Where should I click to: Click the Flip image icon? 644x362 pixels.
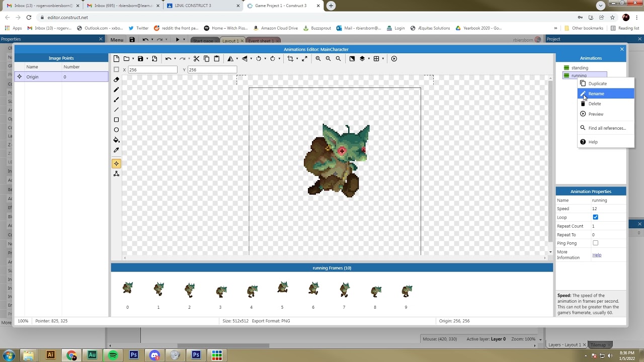pos(245,59)
